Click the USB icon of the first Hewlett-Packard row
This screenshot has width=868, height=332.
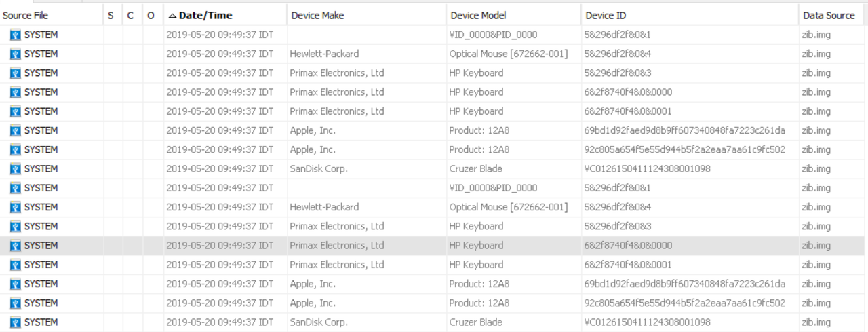[16, 54]
